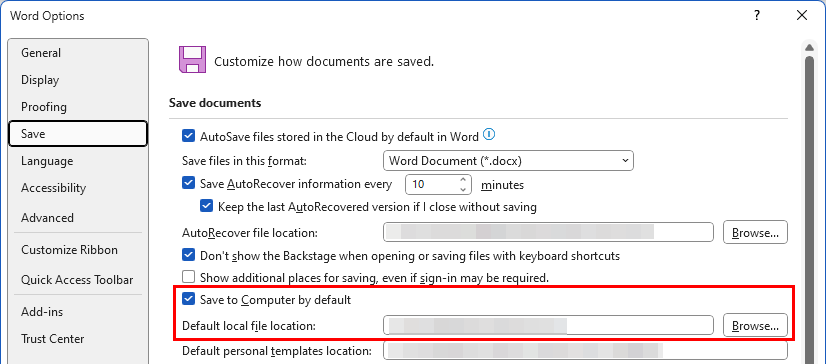Screen dimensions: 826x364
Task: Toggle AutoSave files stored in the Cloud
Action: click(188, 136)
